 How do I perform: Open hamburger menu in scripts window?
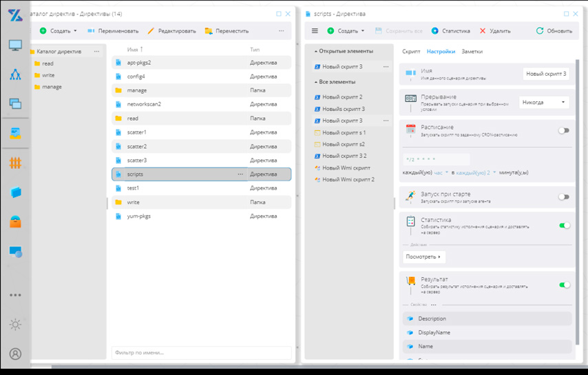[315, 31]
